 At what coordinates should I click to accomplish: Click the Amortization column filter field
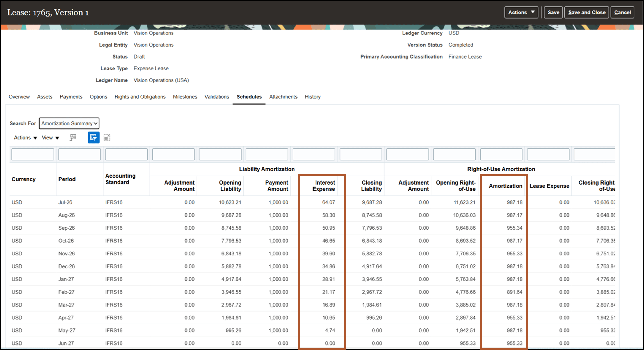(501, 154)
